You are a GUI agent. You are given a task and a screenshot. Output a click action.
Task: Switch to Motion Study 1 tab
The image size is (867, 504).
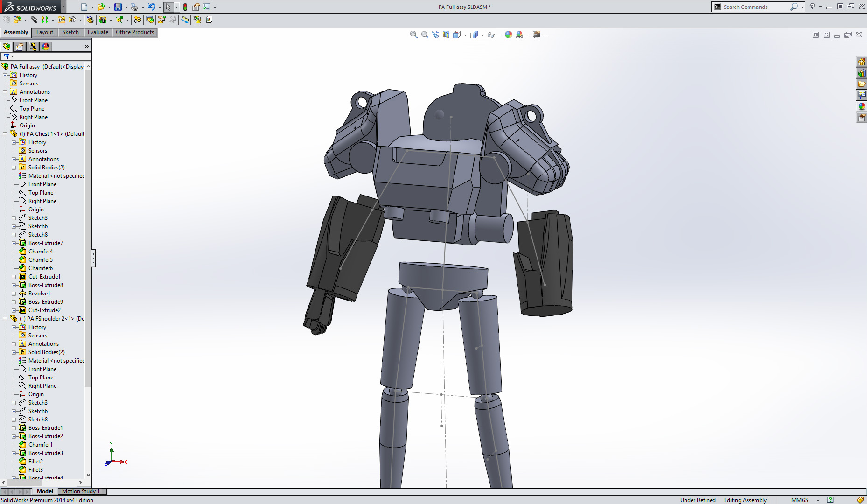pos(81,491)
